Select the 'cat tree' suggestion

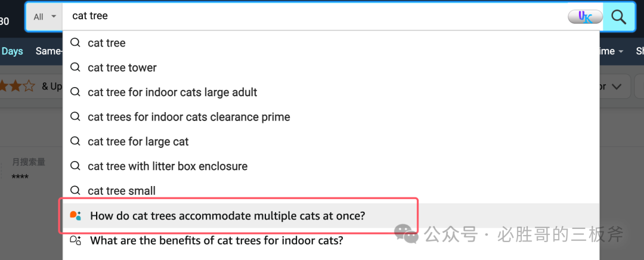point(330,43)
